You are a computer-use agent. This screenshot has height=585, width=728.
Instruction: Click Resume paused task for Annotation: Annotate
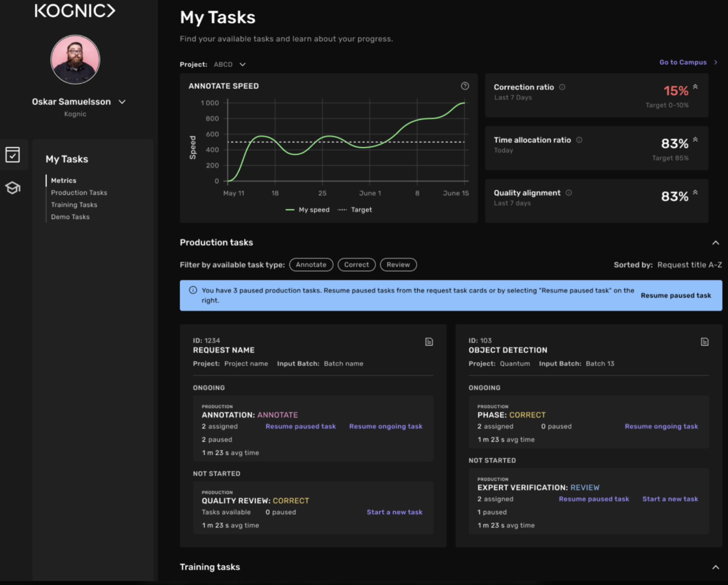click(301, 427)
